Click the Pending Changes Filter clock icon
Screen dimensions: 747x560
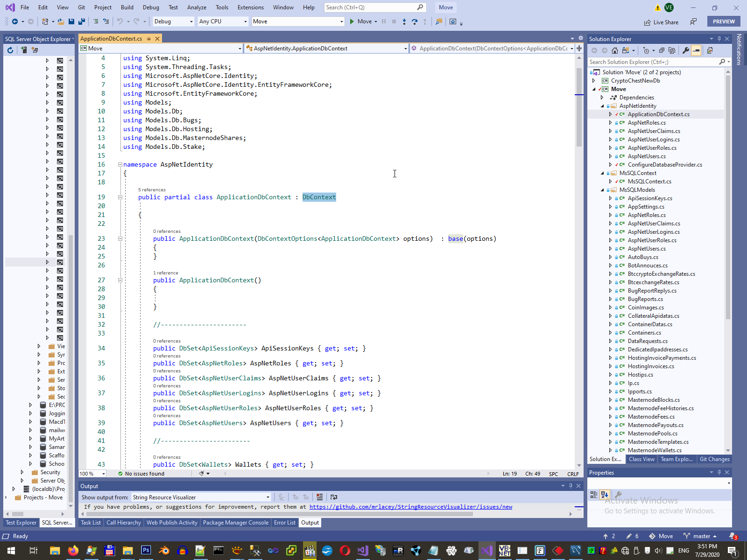[646, 50]
